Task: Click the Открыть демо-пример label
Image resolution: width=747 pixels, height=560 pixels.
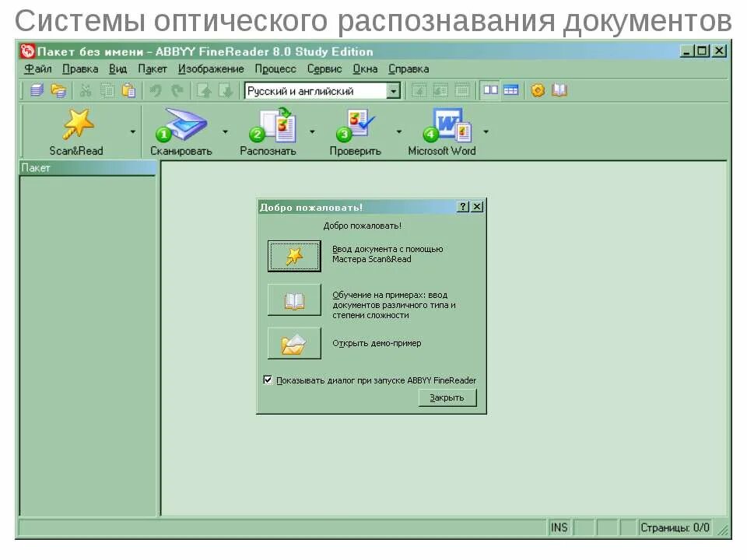Action: pos(377,343)
